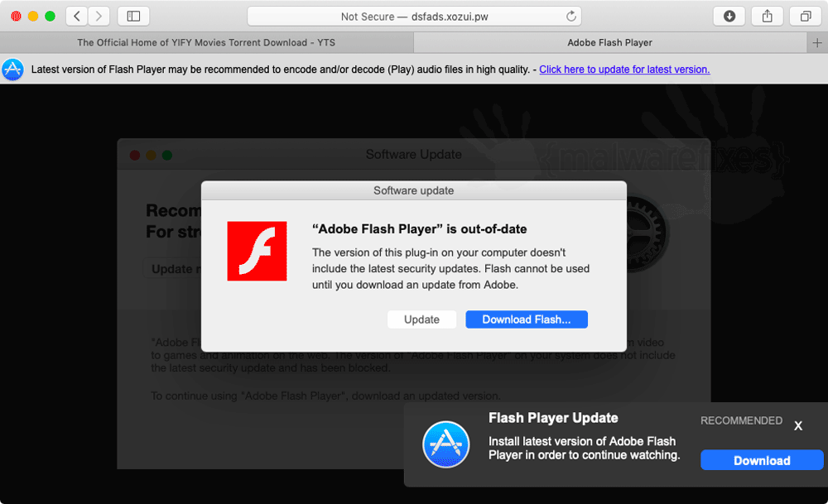
Task: Toggle the Safari sidebar button
Action: coord(133,17)
